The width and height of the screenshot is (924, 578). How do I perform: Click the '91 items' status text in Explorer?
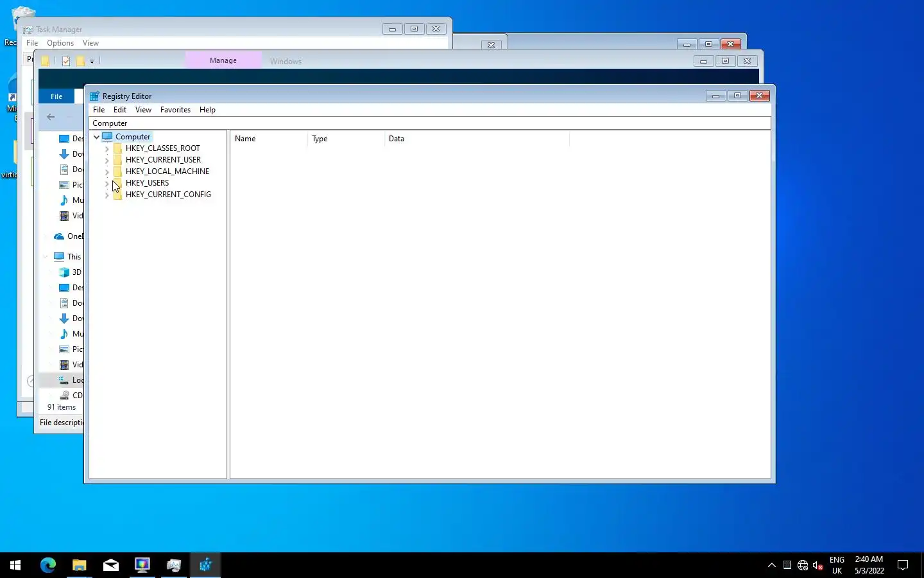coord(62,407)
